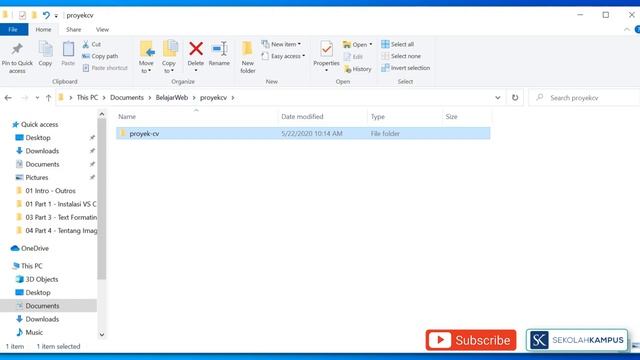This screenshot has height=360, width=640.
Task: Click Documents in the address path
Action: click(127, 98)
